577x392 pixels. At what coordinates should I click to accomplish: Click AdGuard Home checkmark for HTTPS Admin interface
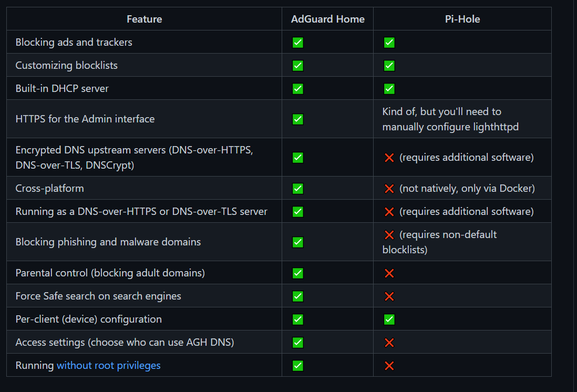pyautogui.click(x=298, y=119)
